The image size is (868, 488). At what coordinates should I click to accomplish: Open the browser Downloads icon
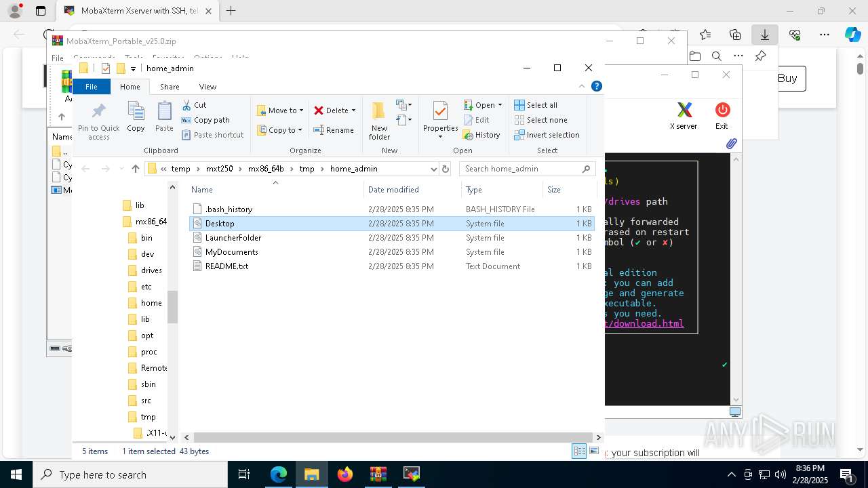click(765, 35)
